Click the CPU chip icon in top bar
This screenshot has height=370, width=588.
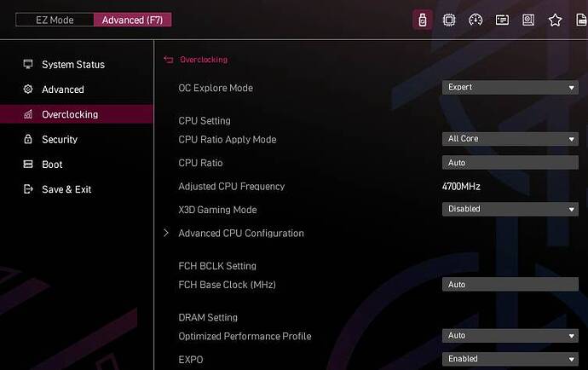pos(449,20)
